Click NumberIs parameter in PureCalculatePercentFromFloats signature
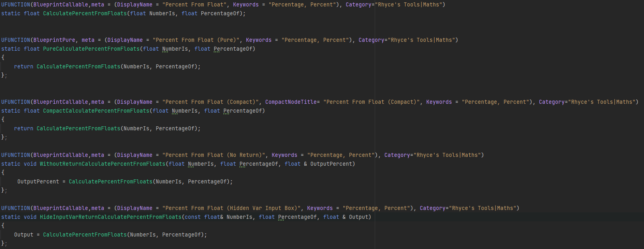The width and height of the screenshot is (644, 249). click(175, 49)
